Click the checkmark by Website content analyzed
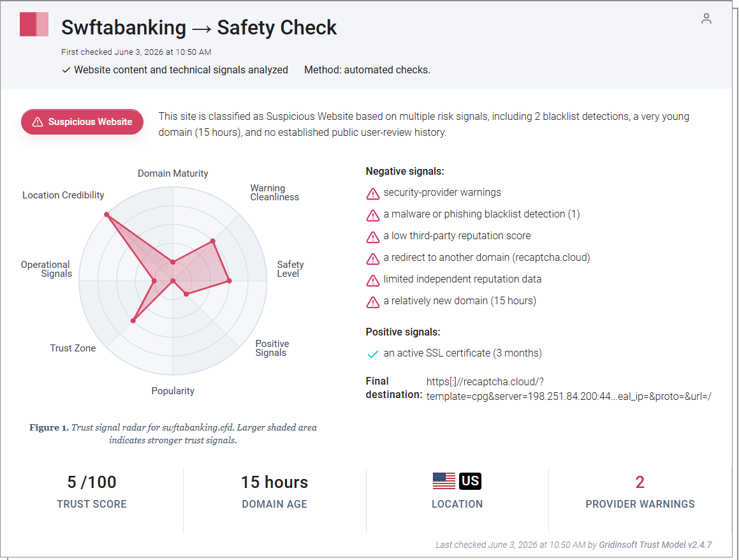The height and width of the screenshot is (560, 739). pos(66,70)
